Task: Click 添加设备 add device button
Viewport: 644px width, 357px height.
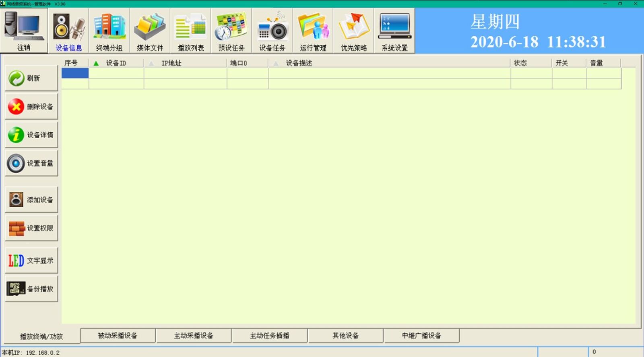Action: (31, 199)
